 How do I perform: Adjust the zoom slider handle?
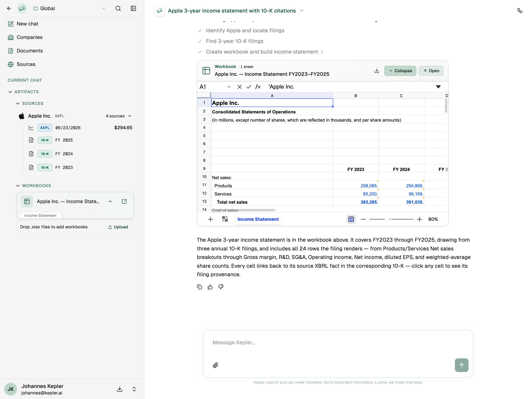[x=387, y=219]
